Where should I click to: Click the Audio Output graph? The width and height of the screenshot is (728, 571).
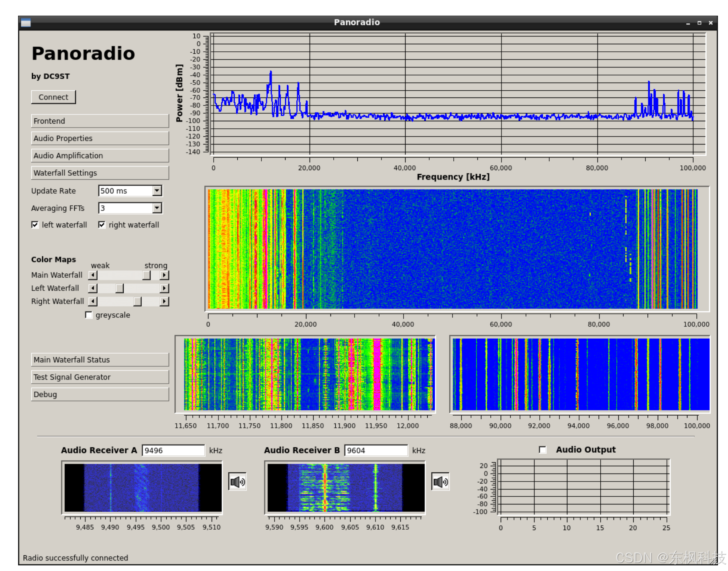pyautogui.click(x=584, y=487)
